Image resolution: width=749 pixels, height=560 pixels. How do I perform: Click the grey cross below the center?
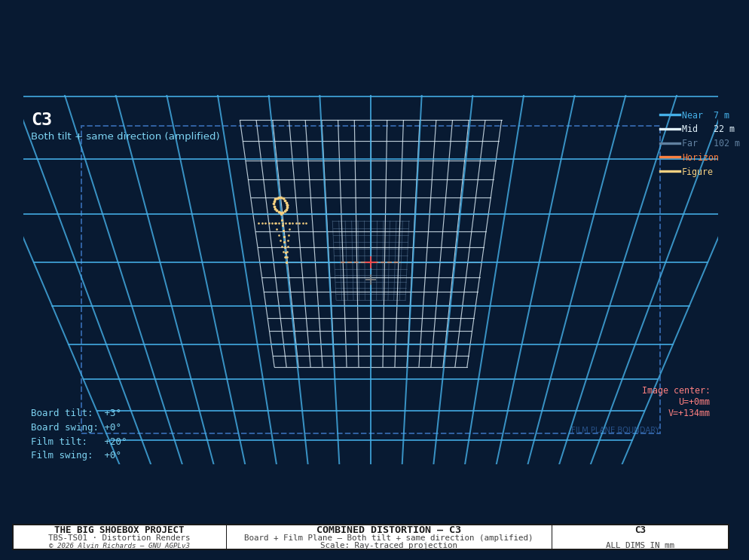point(371,280)
